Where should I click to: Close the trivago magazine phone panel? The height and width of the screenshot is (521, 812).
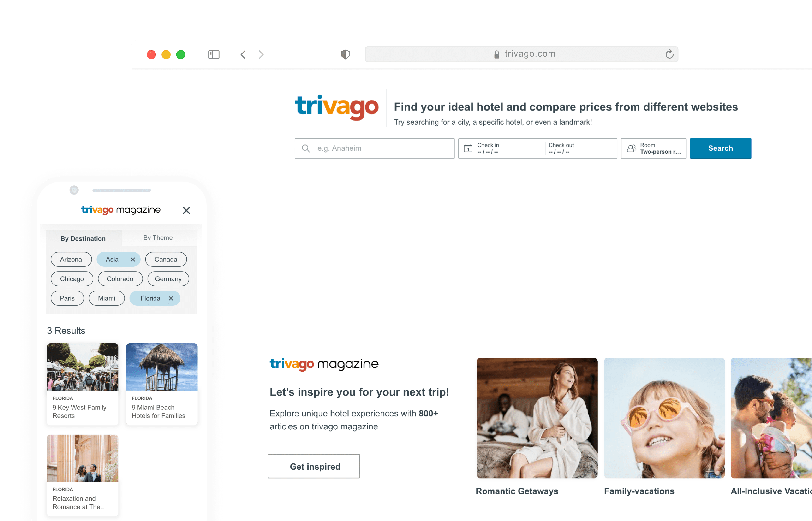click(186, 210)
